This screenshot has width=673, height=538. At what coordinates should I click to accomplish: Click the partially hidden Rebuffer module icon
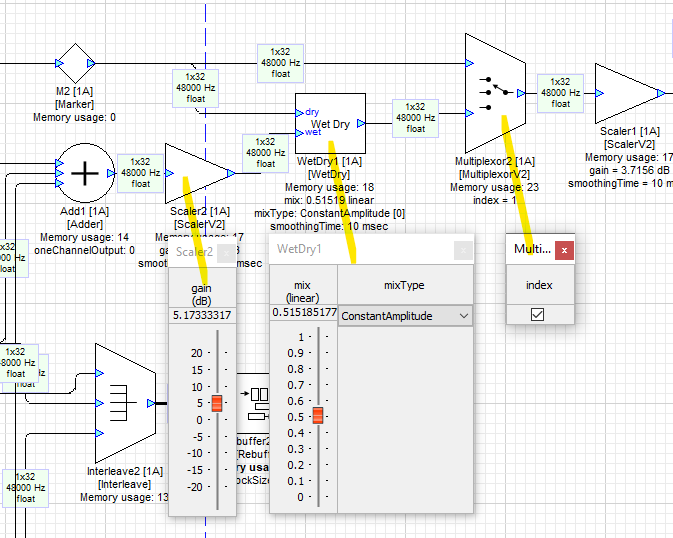(x=257, y=400)
